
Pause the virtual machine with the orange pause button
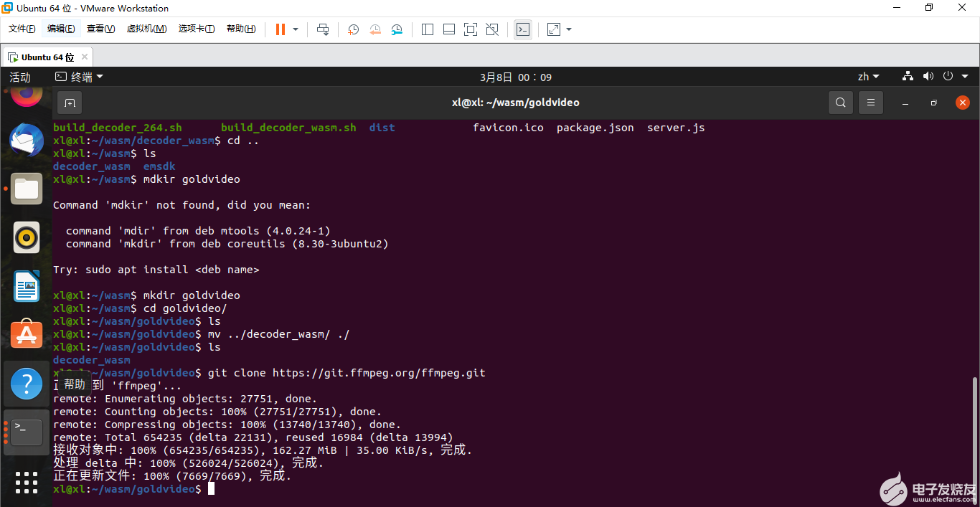coord(281,29)
